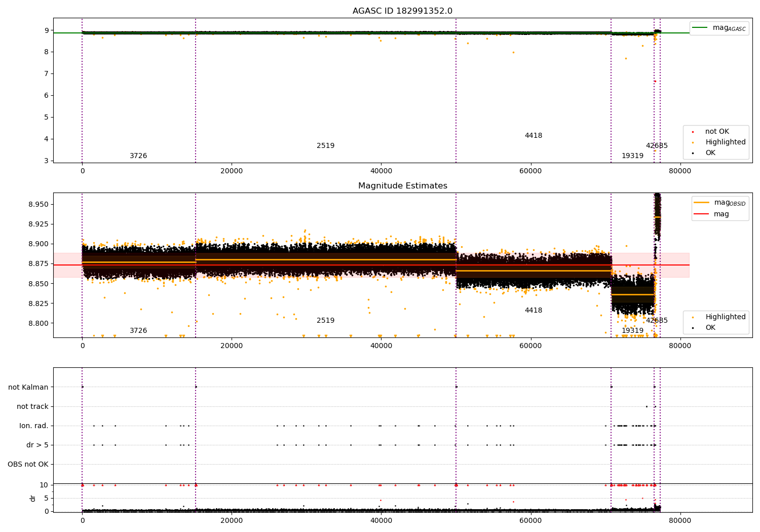The image size is (760, 532).
Task: Click obsid label "2519" in the AGASC ID plot
Action: [x=326, y=146]
